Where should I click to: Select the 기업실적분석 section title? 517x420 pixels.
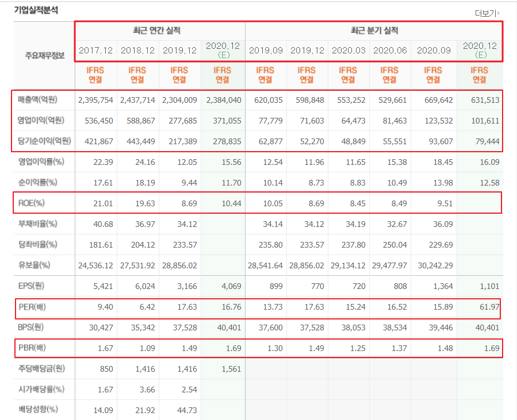[36, 10]
